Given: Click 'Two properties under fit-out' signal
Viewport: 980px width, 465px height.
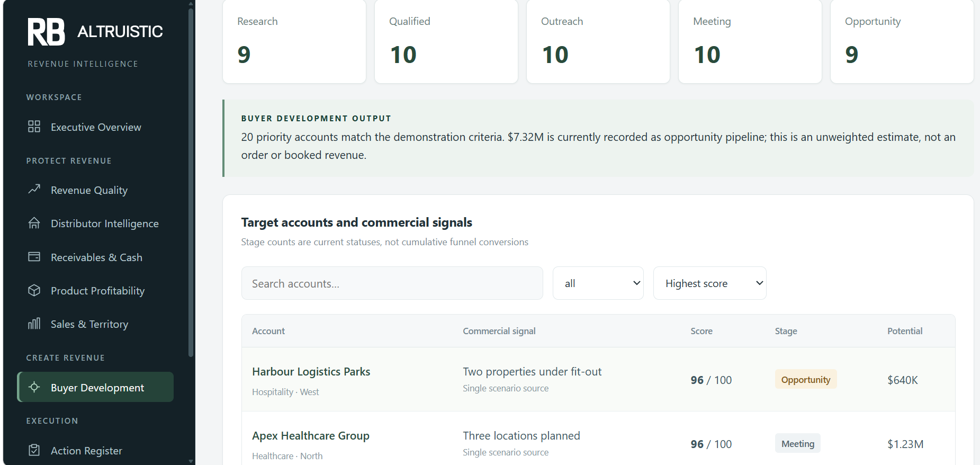Looking at the screenshot, I should click(532, 372).
